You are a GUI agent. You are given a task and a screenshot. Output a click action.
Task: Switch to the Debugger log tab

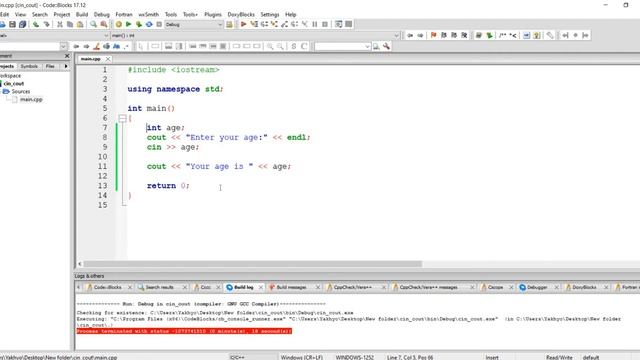[x=537, y=287]
